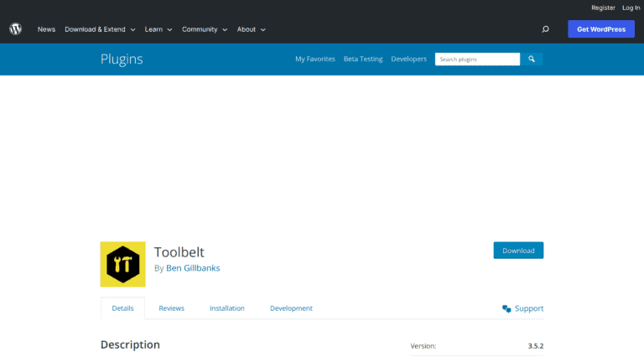Image resolution: width=644 pixels, height=362 pixels.
Task: Switch to the Reviews tab
Action: [171, 308]
